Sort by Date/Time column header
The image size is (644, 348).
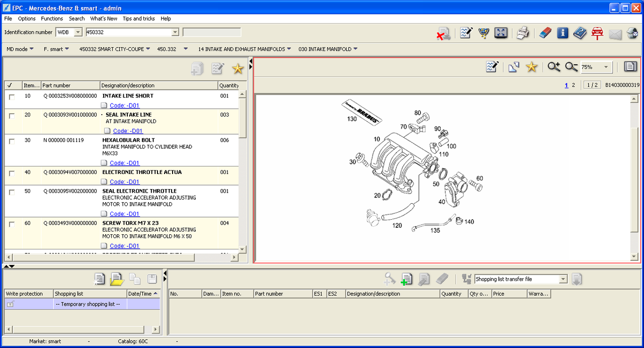click(x=143, y=294)
